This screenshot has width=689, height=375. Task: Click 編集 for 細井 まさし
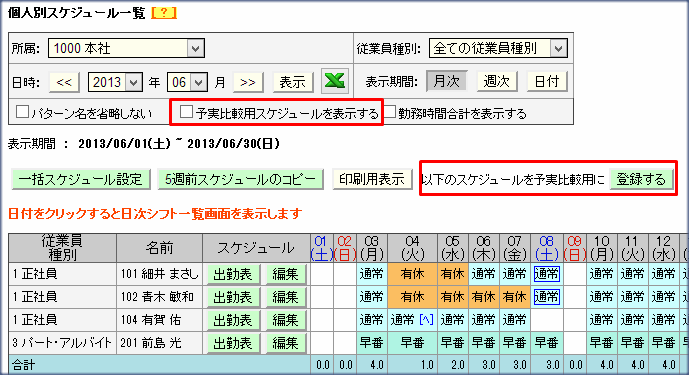(286, 274)
